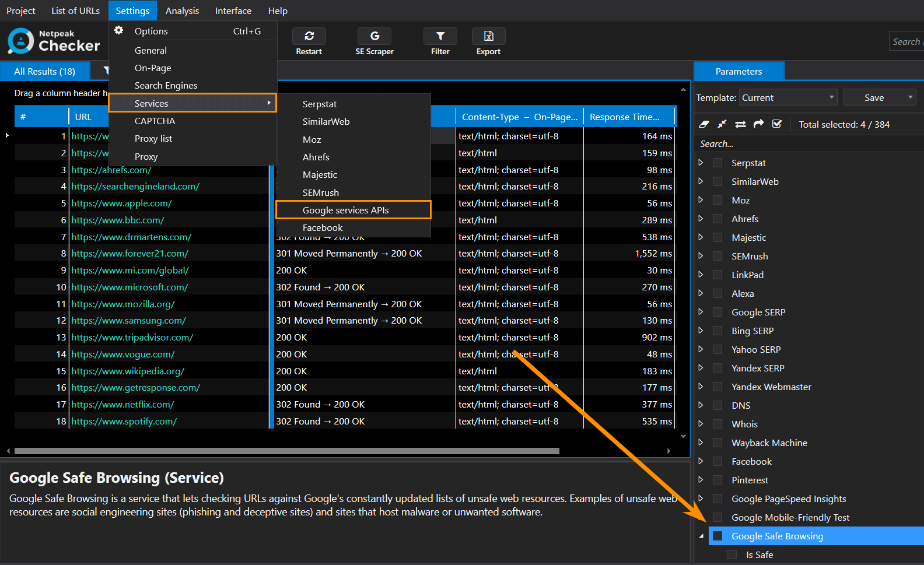Click the Save template button
Screen dimensions: 924x565
click(874, 97)
